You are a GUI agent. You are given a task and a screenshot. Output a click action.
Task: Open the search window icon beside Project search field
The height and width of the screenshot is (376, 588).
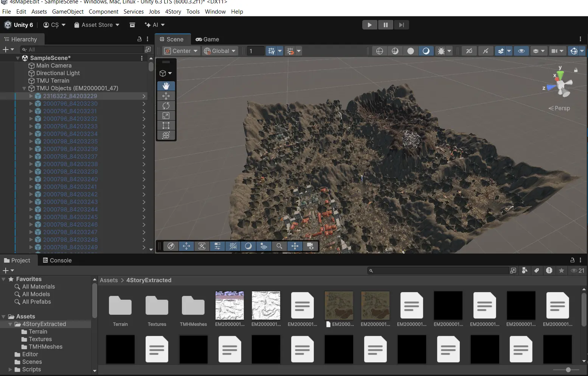tap(513, 271)
